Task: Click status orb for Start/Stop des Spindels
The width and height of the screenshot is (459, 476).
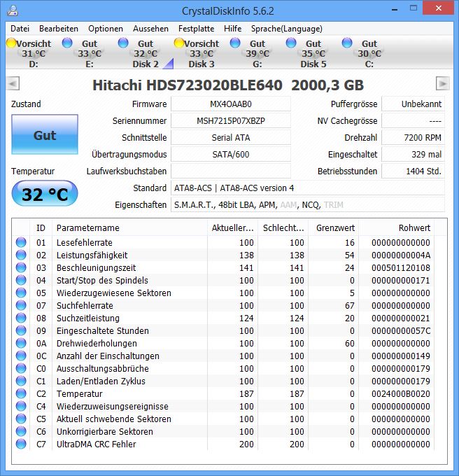Action: pos(21,280)
